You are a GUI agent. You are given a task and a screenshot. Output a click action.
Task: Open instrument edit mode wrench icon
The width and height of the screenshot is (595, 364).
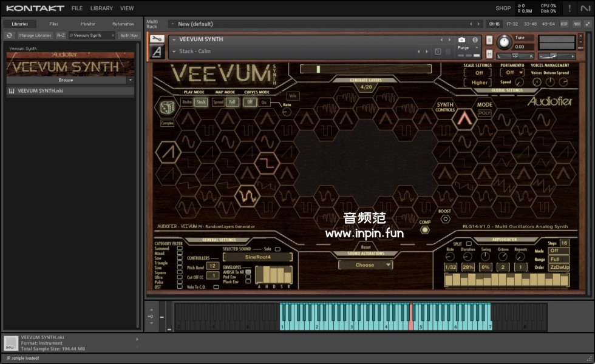[157, 39]
